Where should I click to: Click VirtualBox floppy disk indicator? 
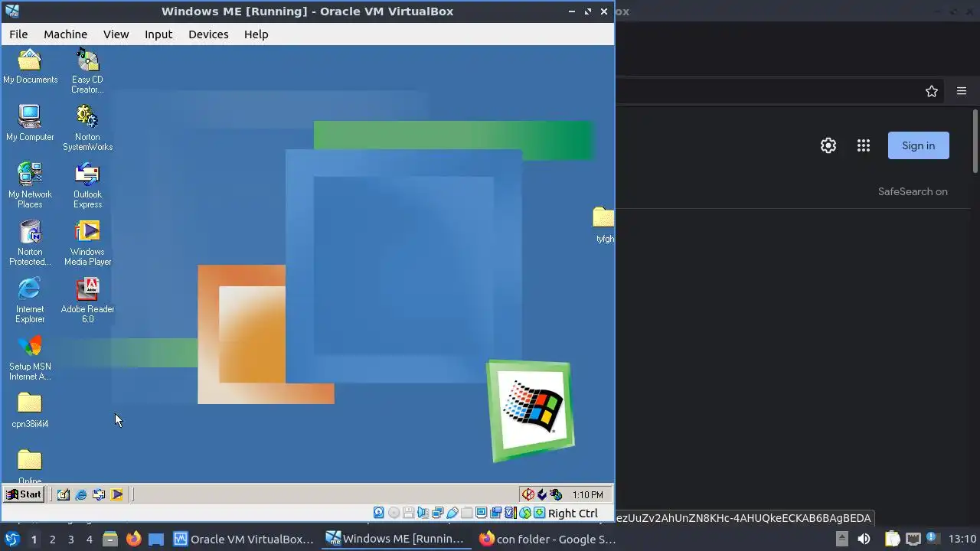click(408, 513)
